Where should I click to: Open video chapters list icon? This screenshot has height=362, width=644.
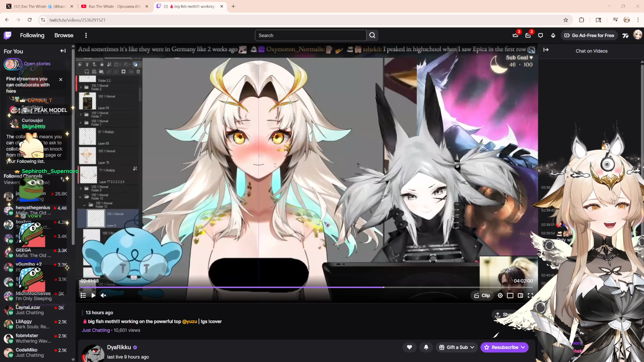point(83,295)
